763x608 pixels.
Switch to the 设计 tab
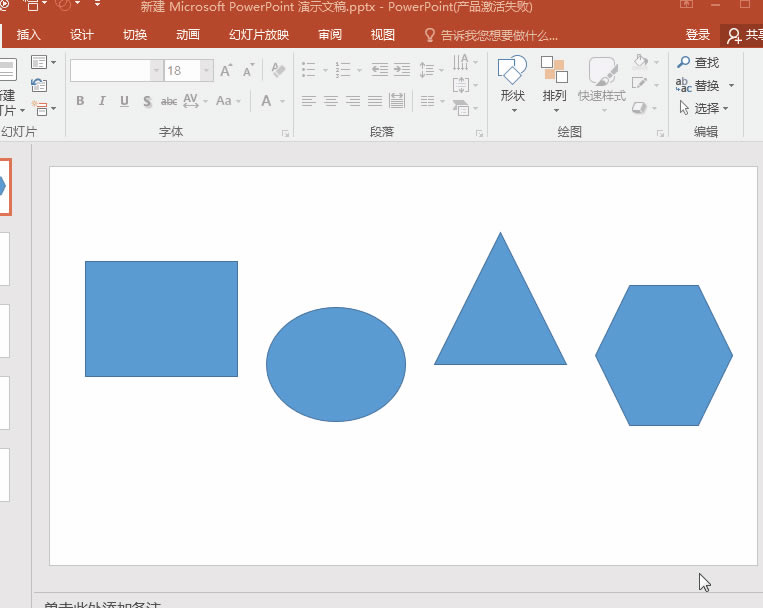point(82,35)
